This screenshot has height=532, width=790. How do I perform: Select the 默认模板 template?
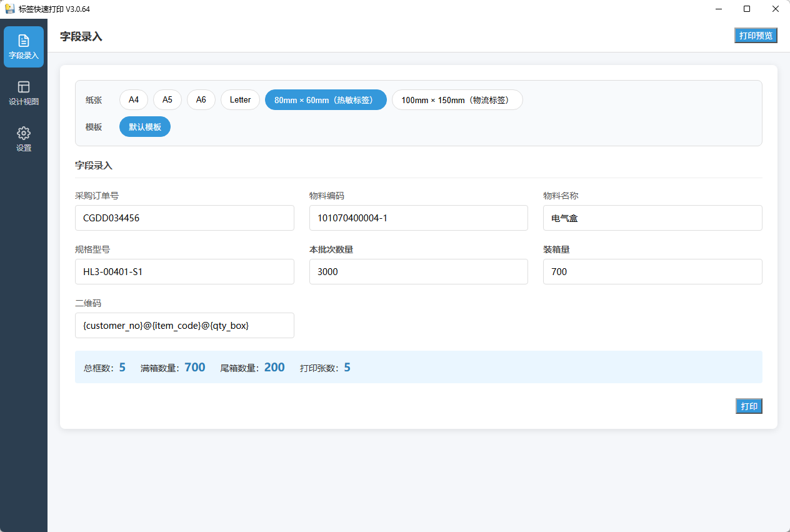coord(145,127)
